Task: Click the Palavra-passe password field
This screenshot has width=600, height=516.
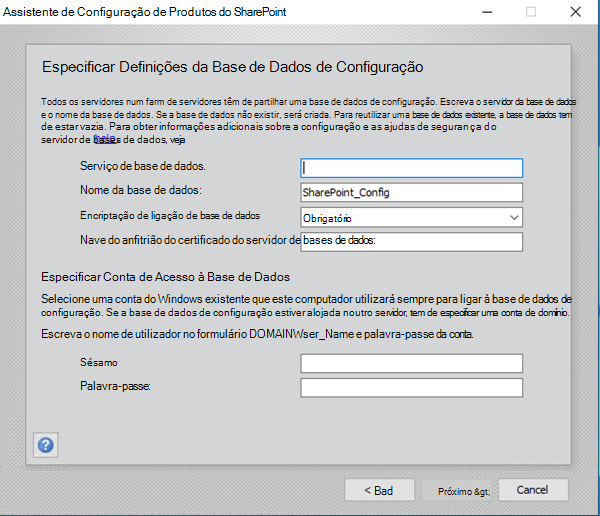Action: click(x=411, y=388)
